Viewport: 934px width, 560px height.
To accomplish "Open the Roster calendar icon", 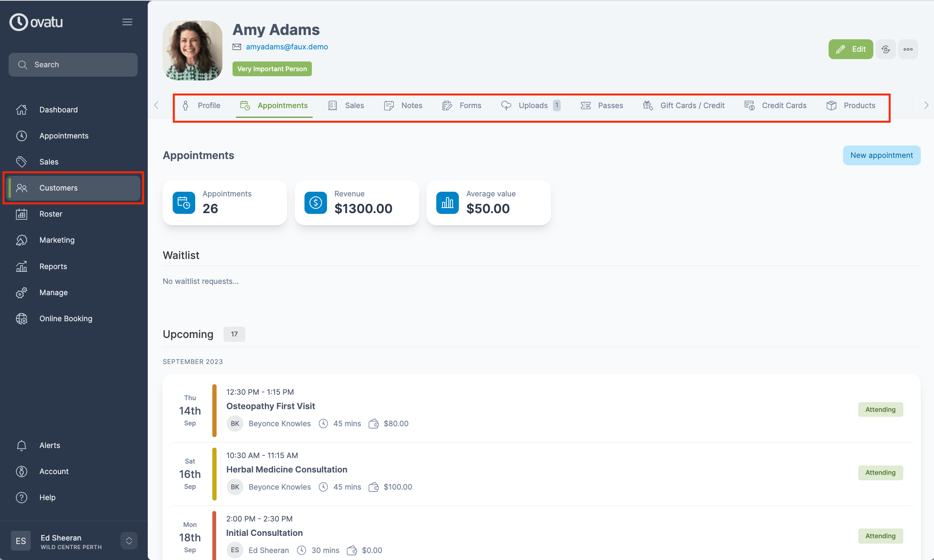I will point(21,214).
